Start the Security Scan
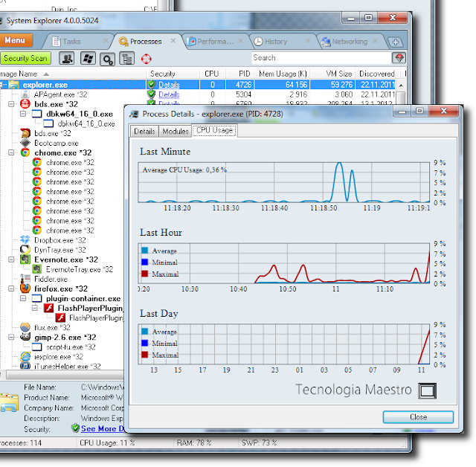 coord(25,58)
